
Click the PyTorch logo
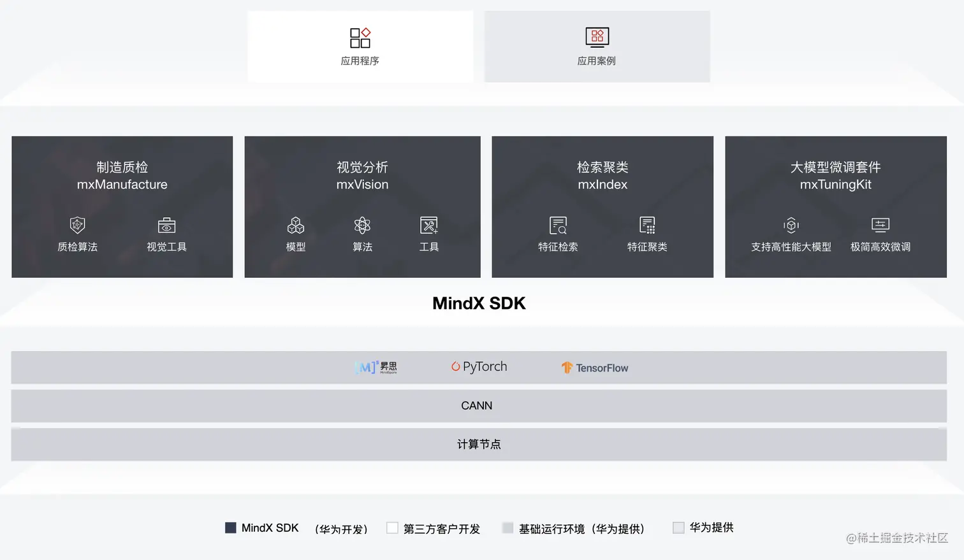point(479,366)
